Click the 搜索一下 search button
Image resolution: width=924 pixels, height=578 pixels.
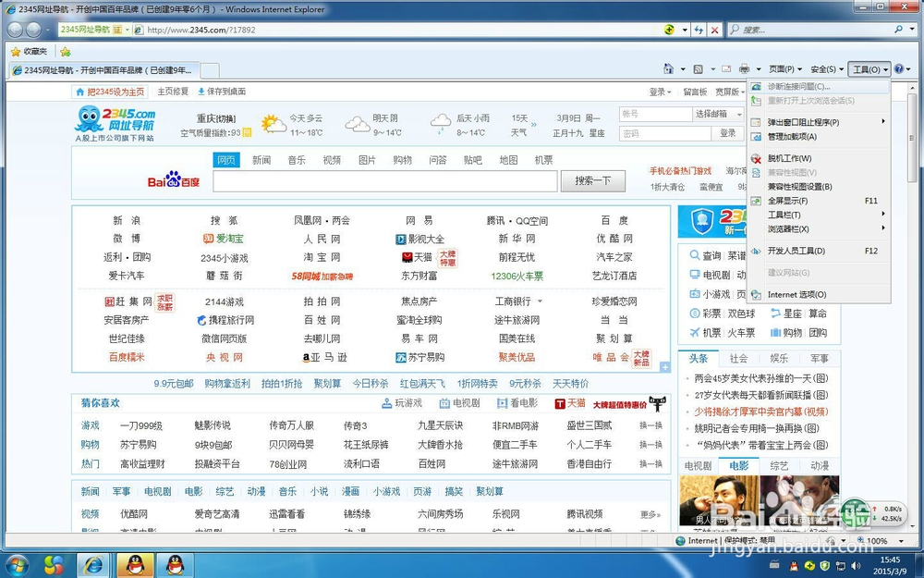[x=593, y=180]
